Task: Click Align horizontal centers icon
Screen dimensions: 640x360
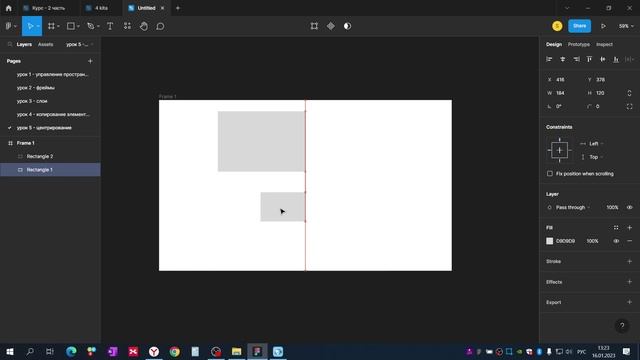Action: tap(563, 59)
